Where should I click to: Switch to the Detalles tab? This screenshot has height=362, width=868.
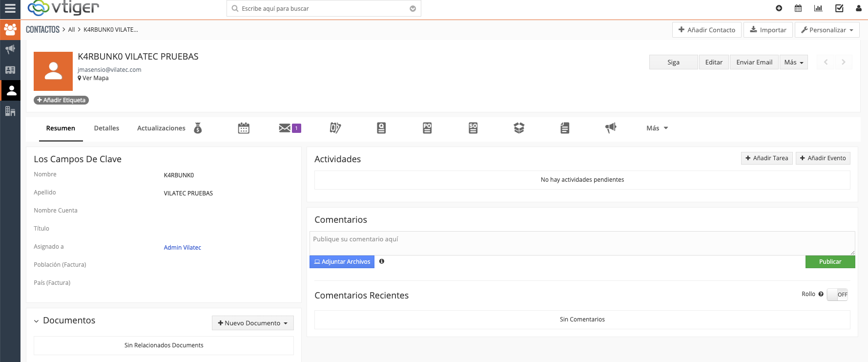(x=106, y=128)
